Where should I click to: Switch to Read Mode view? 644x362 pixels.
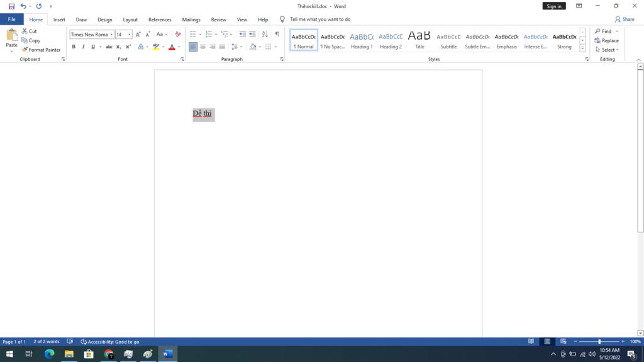point(531,341)
